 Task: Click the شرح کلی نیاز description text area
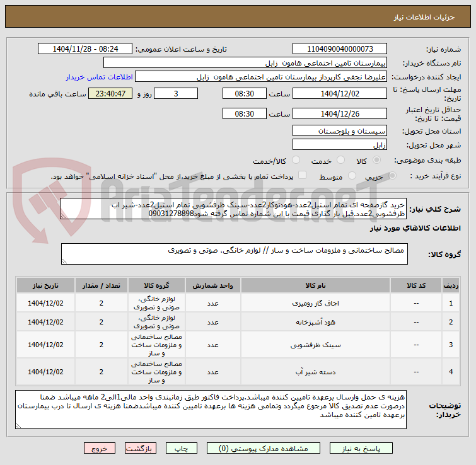[233, 209]
